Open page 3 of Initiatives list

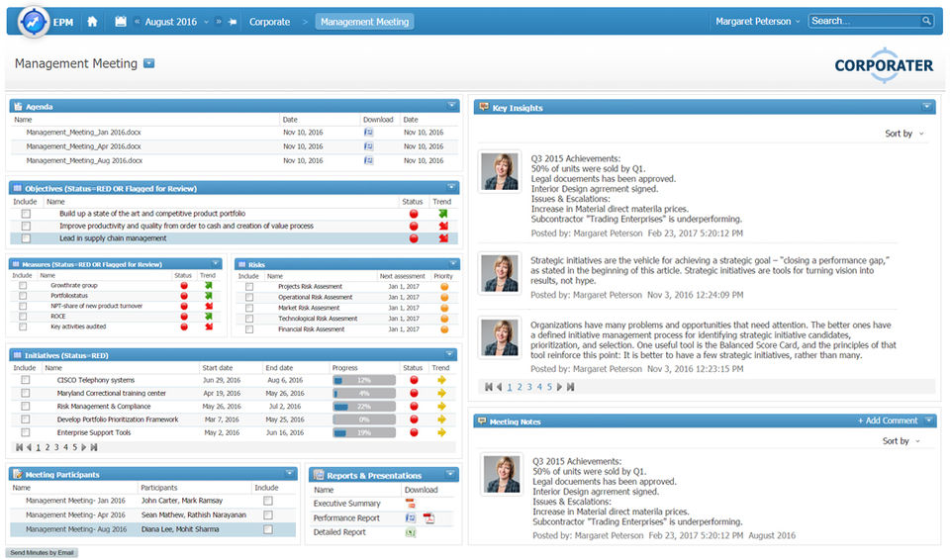[56, 447]
